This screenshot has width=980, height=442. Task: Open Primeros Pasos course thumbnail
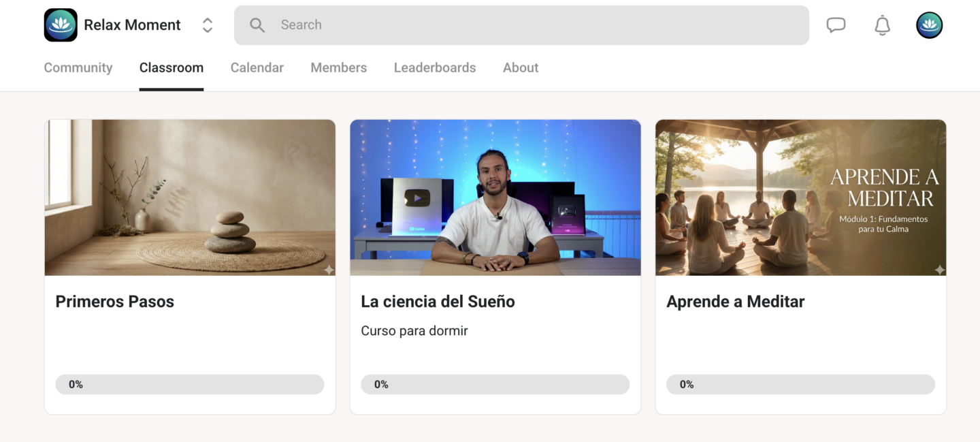point(190,198)
